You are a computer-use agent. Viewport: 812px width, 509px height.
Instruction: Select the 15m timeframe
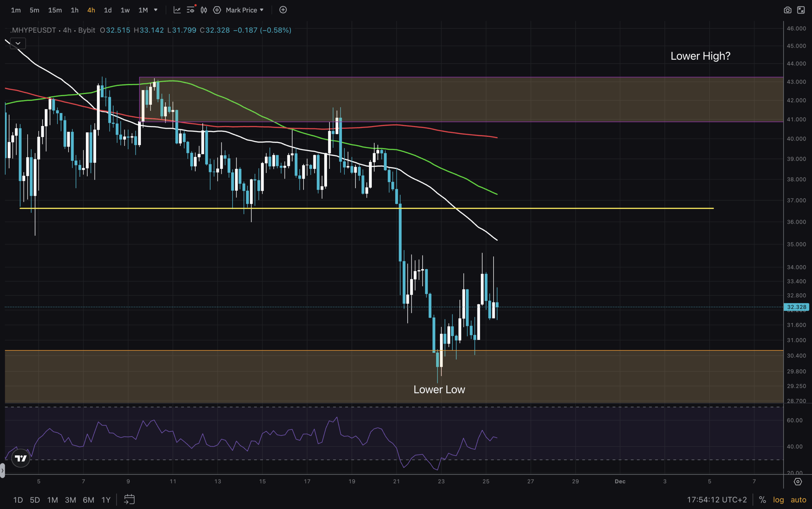pos(55,10)
